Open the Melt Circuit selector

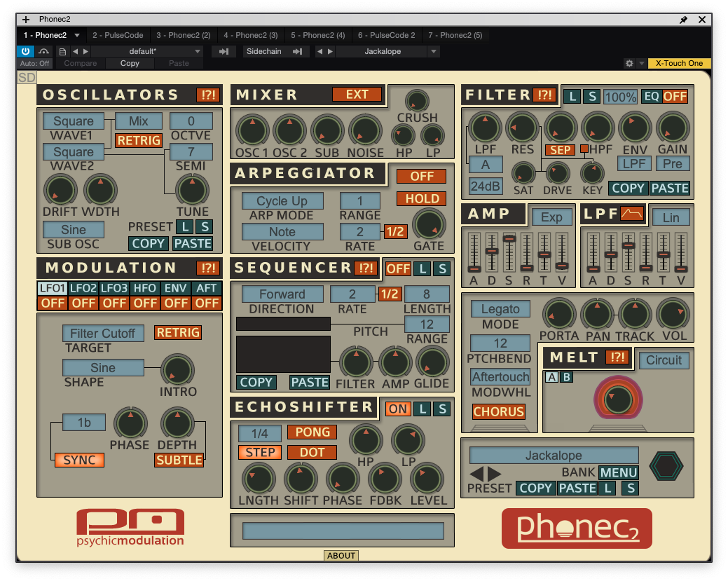point(664,360)
